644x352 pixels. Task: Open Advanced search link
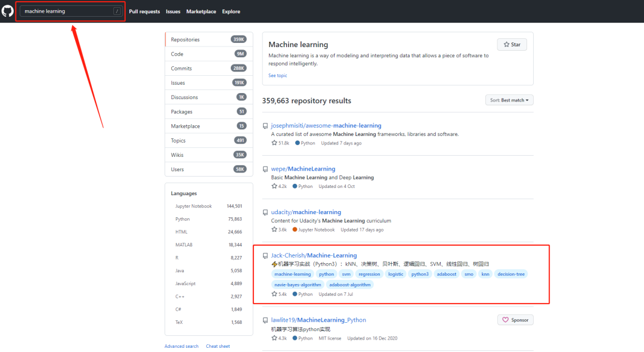[x=181, y=346]
